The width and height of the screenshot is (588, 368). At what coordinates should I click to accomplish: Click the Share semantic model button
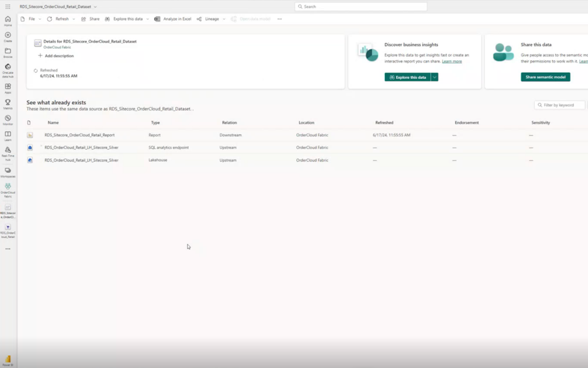(545, 77)
